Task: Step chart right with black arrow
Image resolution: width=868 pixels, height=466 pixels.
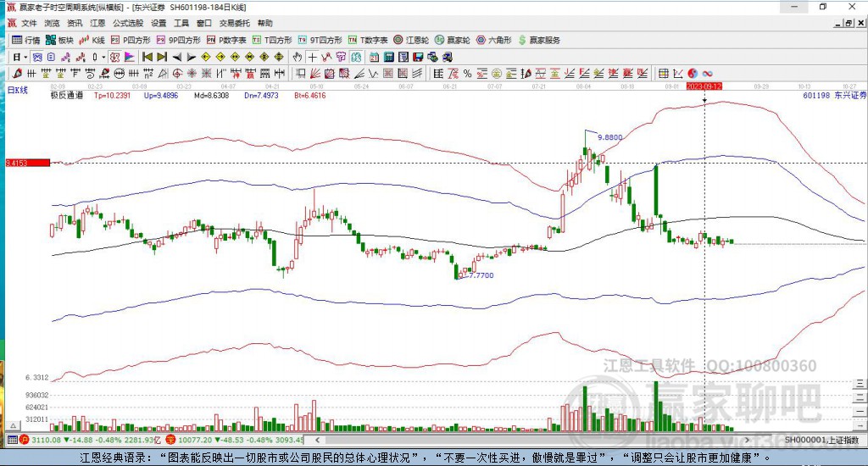Action: click(191, 57)
